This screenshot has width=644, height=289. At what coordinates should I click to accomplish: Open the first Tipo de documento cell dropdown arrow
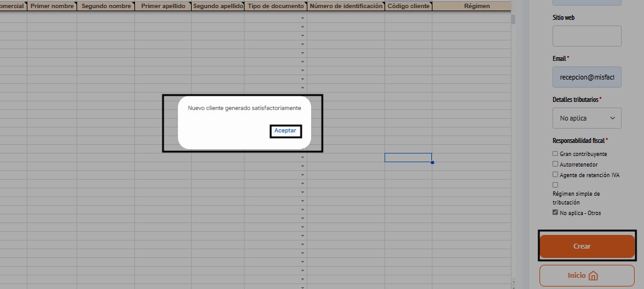point(303,18)
